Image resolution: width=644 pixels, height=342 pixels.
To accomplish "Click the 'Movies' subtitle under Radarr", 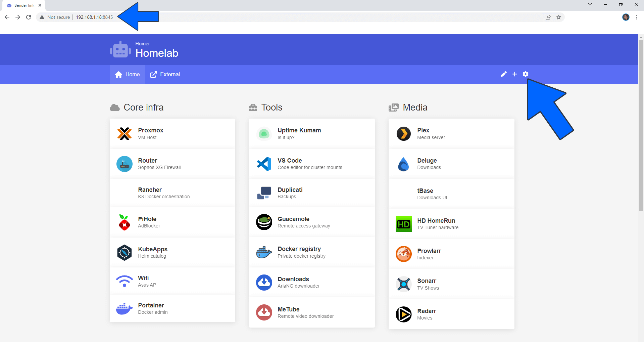I will (425, 318).
